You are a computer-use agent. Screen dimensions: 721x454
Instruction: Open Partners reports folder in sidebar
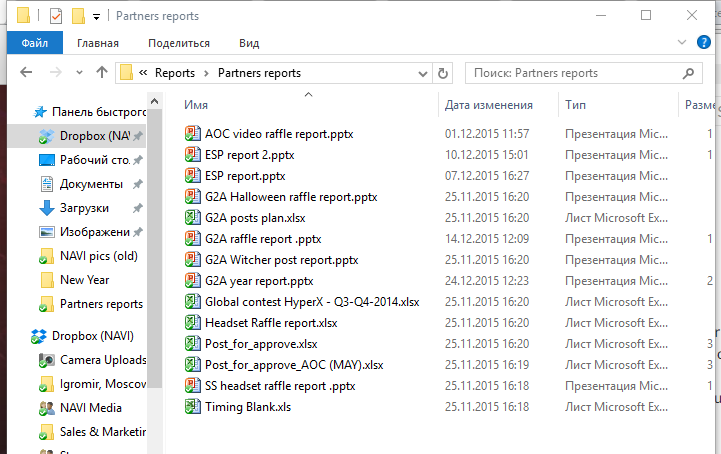coord(101,304)
